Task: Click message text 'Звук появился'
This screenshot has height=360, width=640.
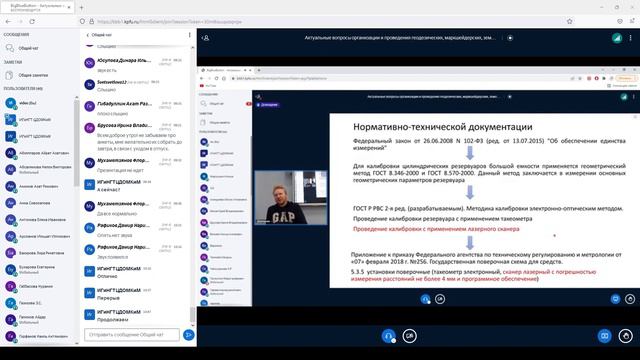Action: [112, 257]
